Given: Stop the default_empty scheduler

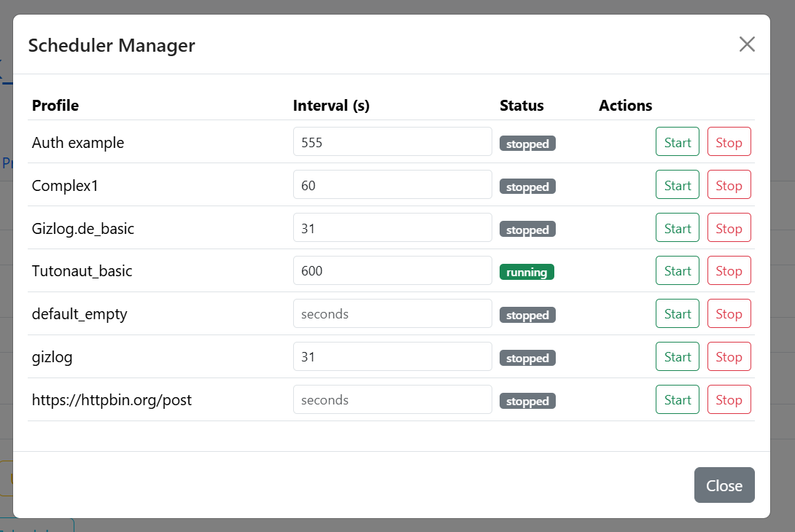Looking at the screenshot, I should pos(729,314).
